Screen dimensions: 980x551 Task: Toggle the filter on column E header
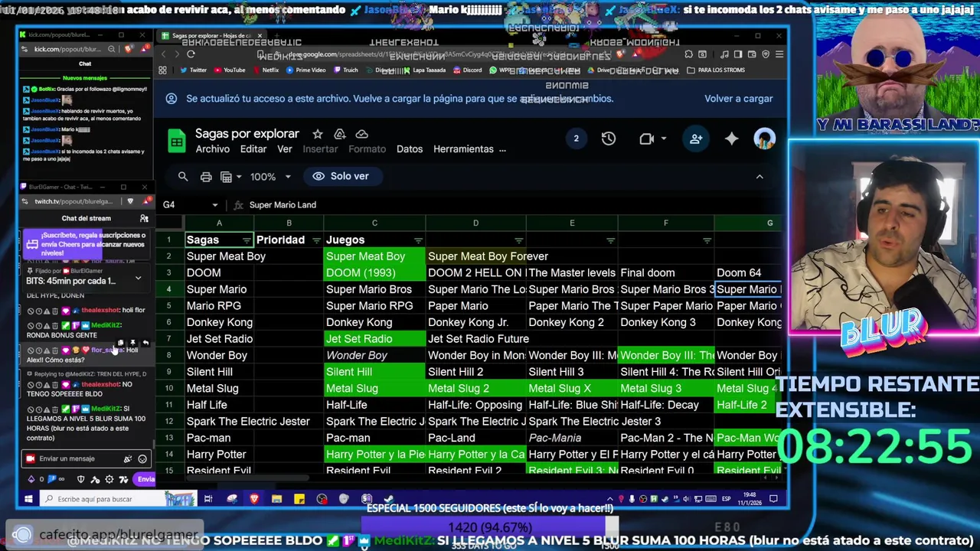tap(610, 240)
